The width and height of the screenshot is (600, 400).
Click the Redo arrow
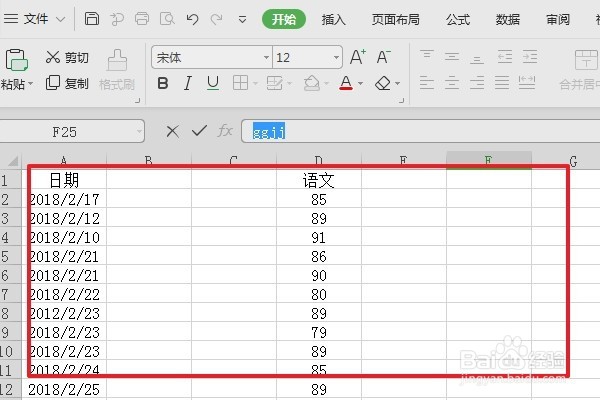(217, 19)
